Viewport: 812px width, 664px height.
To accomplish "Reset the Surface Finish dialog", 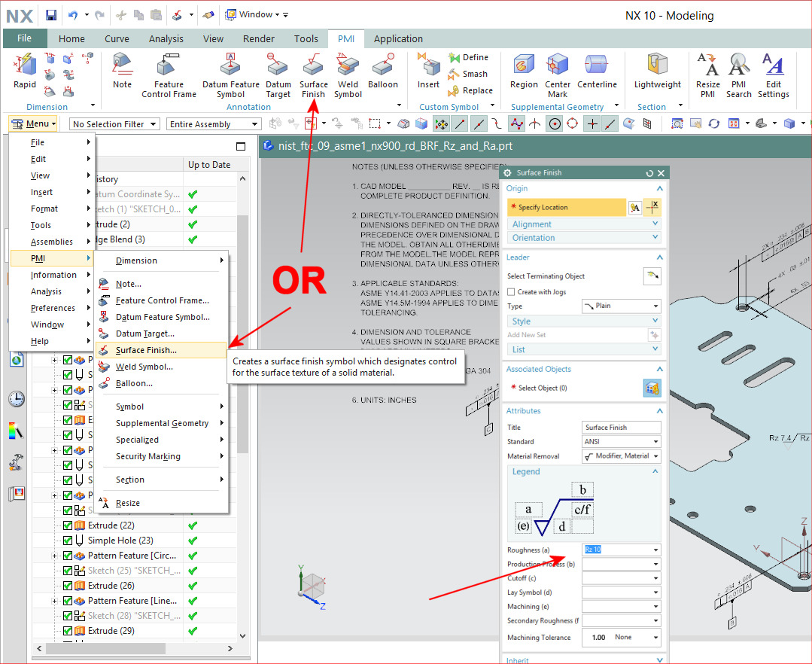I will tap(649, 173).
